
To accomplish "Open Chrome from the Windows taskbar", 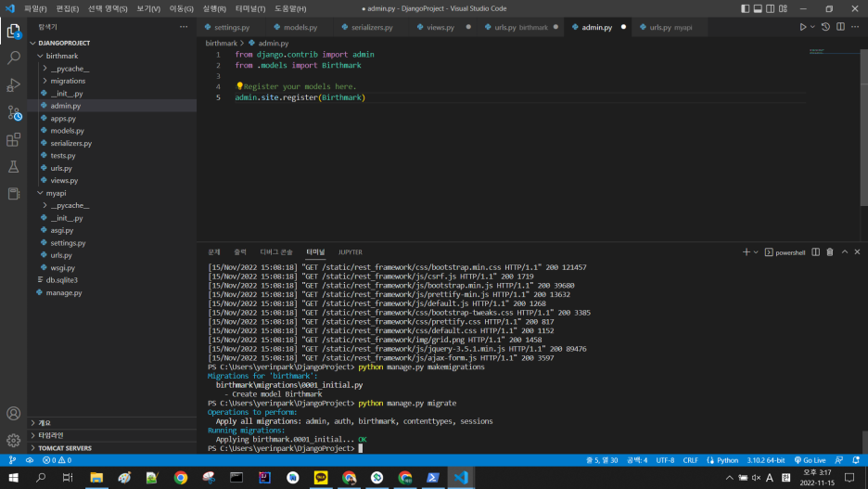I will pos(181,477).
